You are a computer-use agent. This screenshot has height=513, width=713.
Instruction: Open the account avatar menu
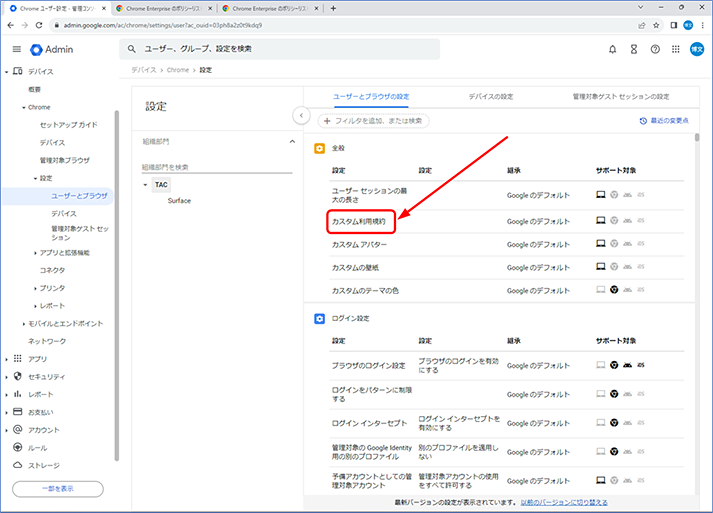tap(697, 49)
